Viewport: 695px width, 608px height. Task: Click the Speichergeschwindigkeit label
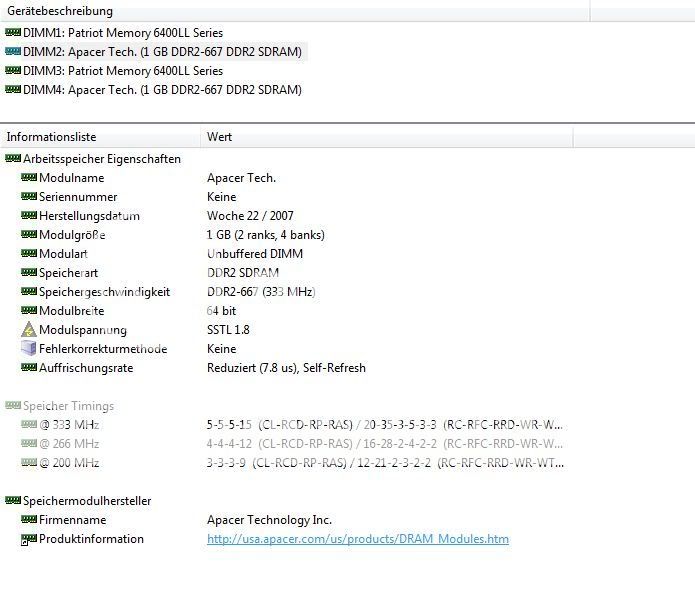click(x=105, y=292)
